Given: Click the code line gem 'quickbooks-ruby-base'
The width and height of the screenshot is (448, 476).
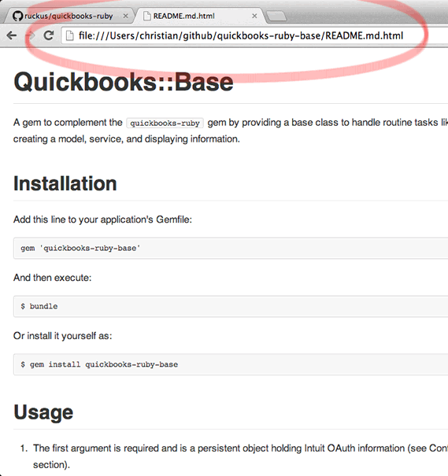Looking at the screenshot, I should (80, 248).
